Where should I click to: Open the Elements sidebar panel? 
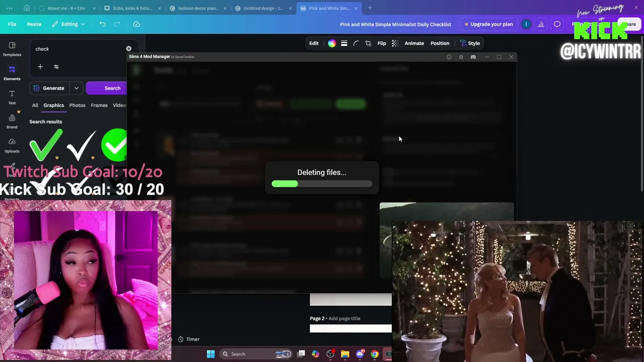pos(12,73)
